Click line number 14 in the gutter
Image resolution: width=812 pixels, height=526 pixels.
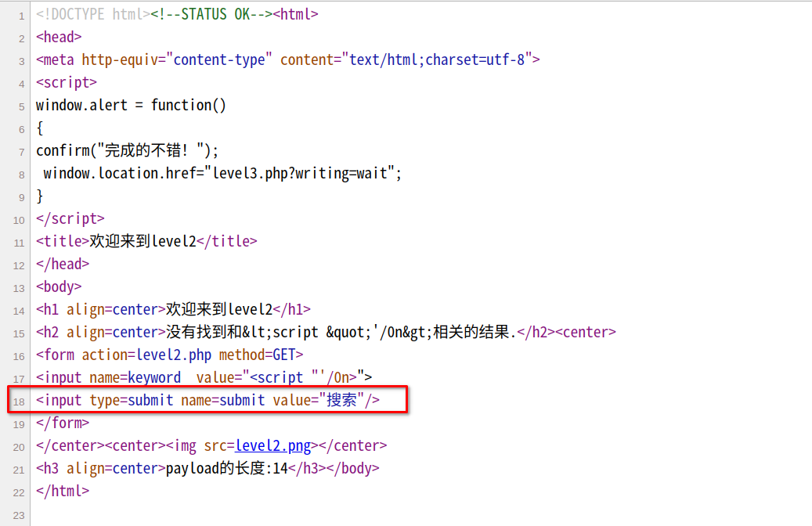pyautogui.click(x=19, y=312)
